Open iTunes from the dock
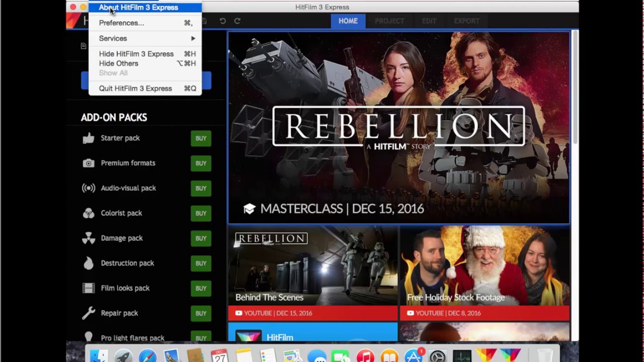The width and height of the screenshot is (644, 362). pyautogui.click(x=365, y=356)
